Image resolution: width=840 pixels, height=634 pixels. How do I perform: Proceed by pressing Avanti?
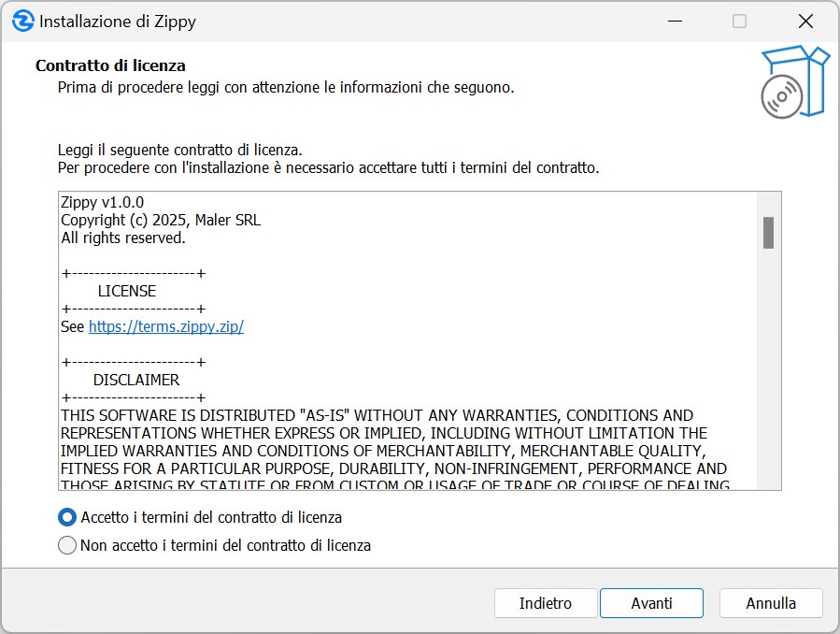651,603
